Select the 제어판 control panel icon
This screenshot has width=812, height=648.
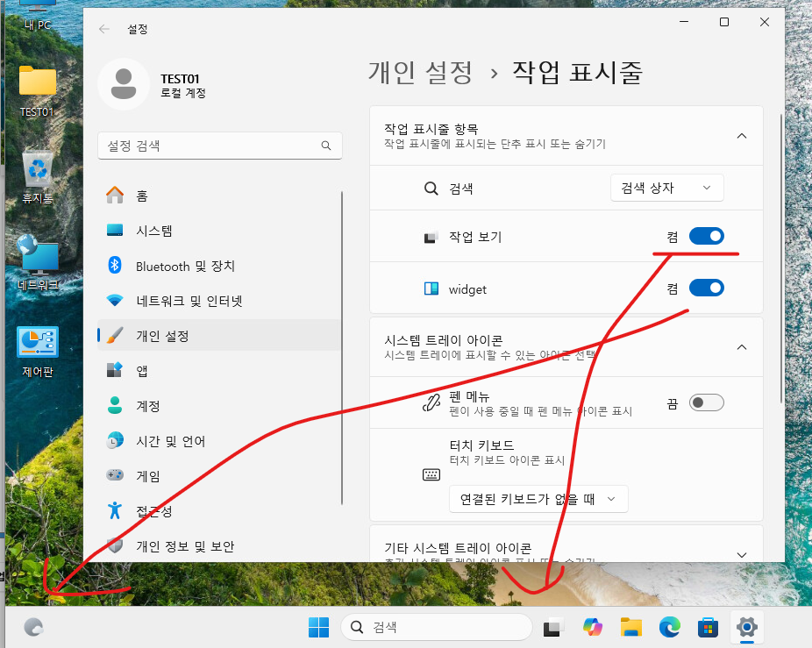(38, 352)
